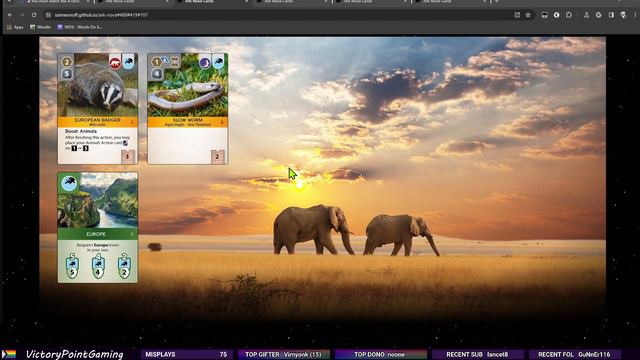Screen dimensions: 640x360
Task: Open the WOS - Words On S... bookmark
Action: coord(80,27)
